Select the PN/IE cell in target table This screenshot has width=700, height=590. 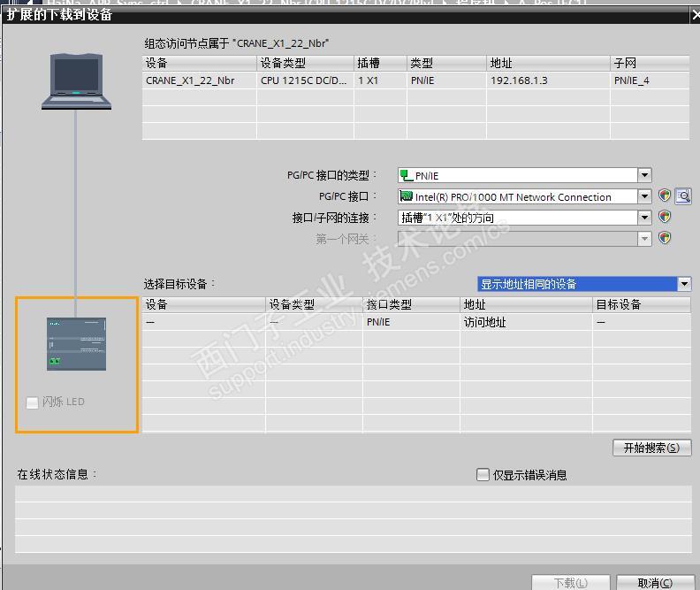pyautogui.click(x=411, y=322)
